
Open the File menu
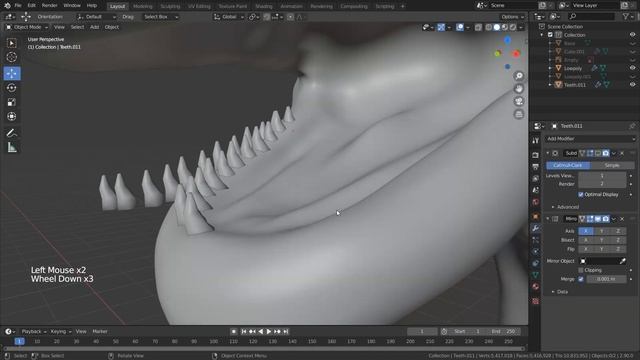pyautogui.click(x=18, y=6)
